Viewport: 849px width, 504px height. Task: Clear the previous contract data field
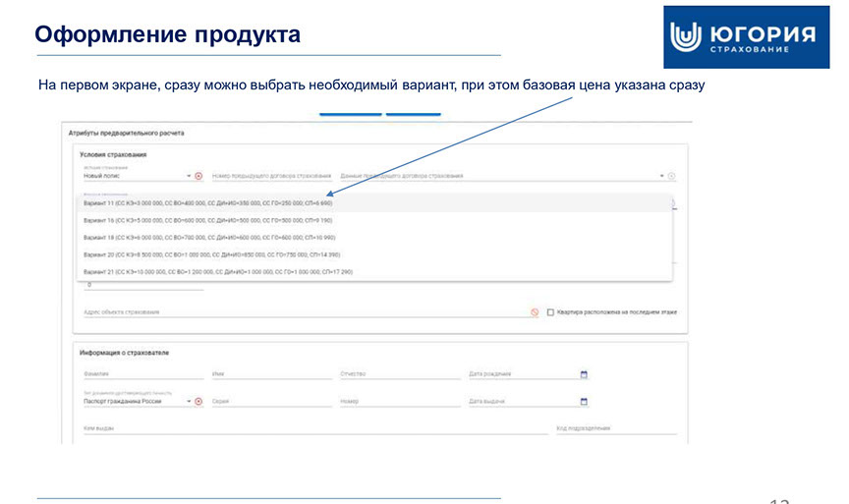click(x=672, y=176)
